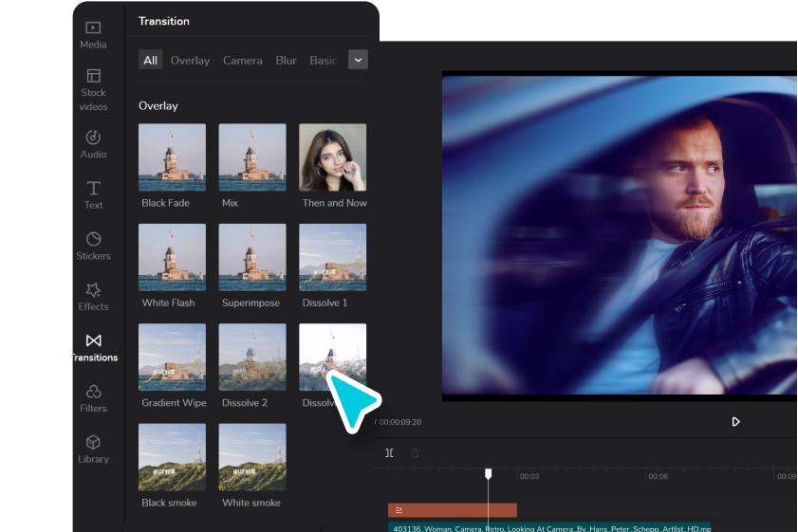Choose the Superimpose transition thumbnail
Screen dimensions: 798x532
[252, 257]
